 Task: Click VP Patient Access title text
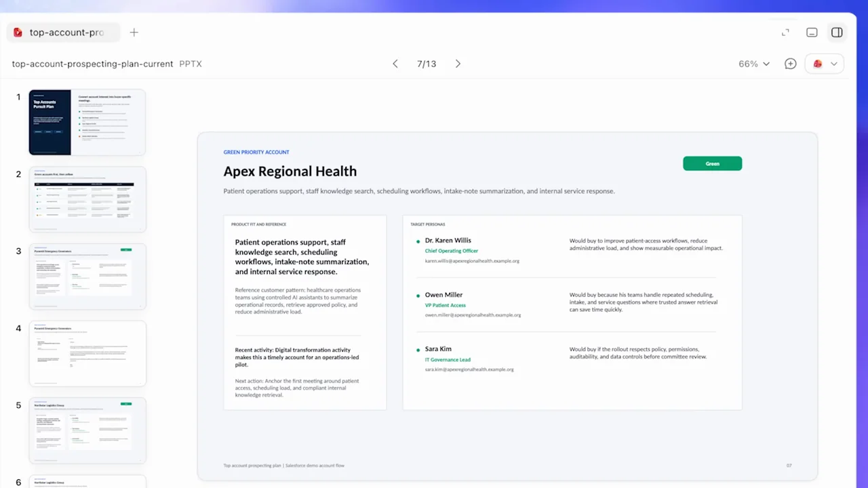click(446, 305)
